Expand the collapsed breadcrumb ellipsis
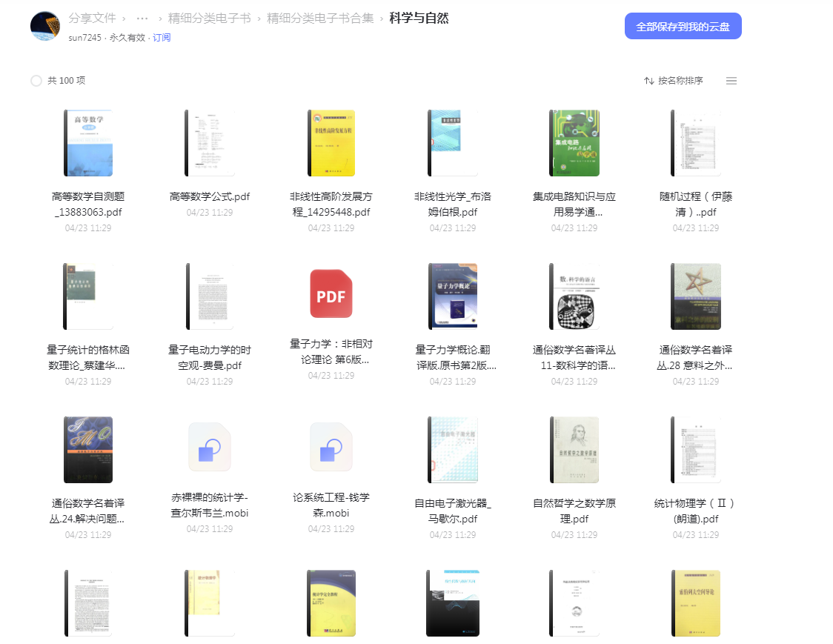This screenshot has height=644, width=833. pyautogui.click(x=142, y=18)
